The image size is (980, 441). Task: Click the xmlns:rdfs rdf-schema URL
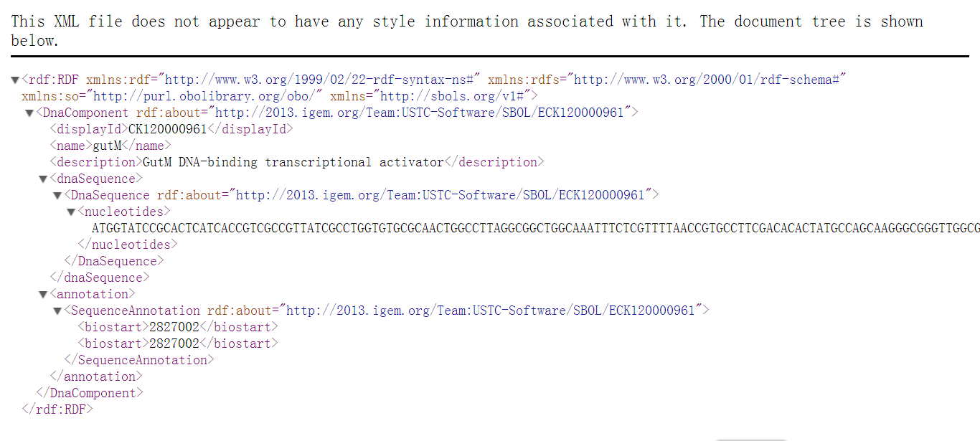coord(709,80)
